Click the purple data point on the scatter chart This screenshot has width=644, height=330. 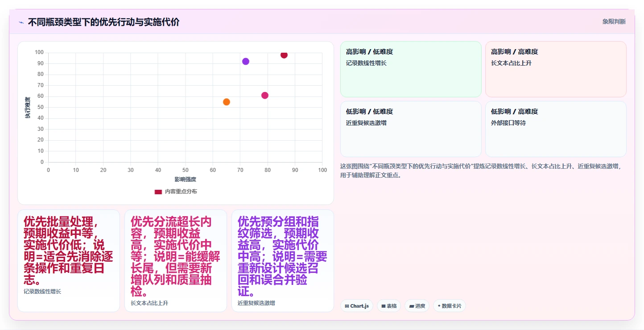tap(246, 62)
